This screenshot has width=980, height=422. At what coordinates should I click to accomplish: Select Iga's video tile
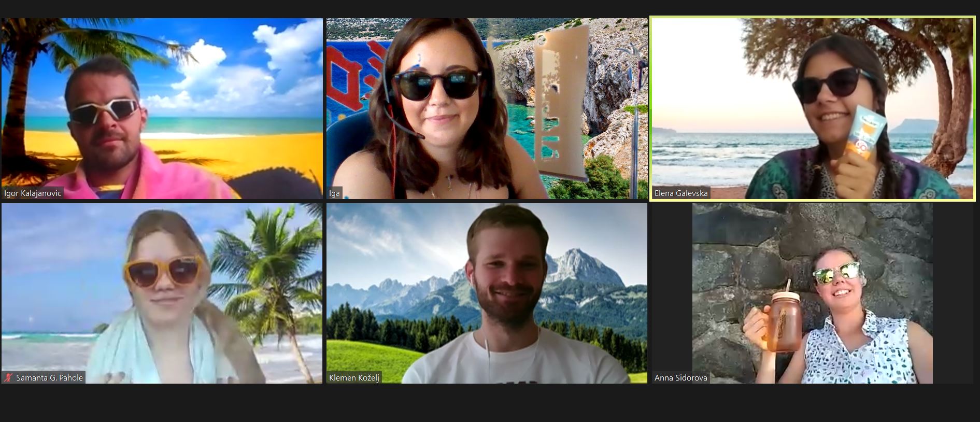click(x=487, y=108)
